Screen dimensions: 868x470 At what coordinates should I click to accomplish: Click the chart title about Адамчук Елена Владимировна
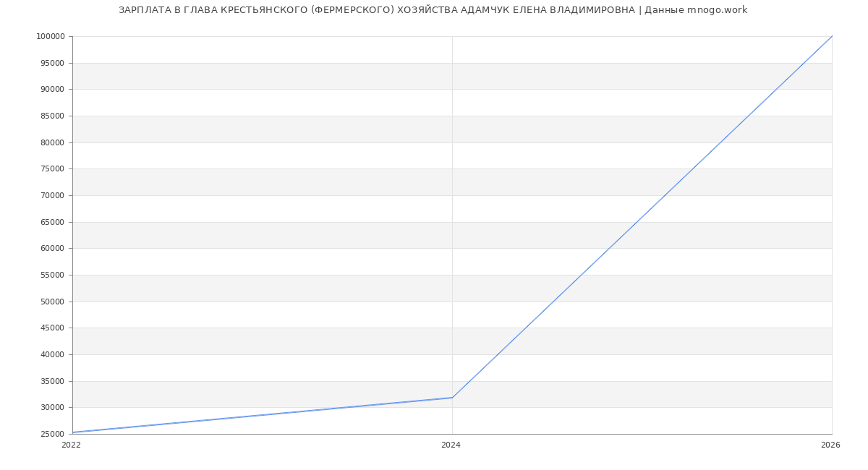click(433, 10)
